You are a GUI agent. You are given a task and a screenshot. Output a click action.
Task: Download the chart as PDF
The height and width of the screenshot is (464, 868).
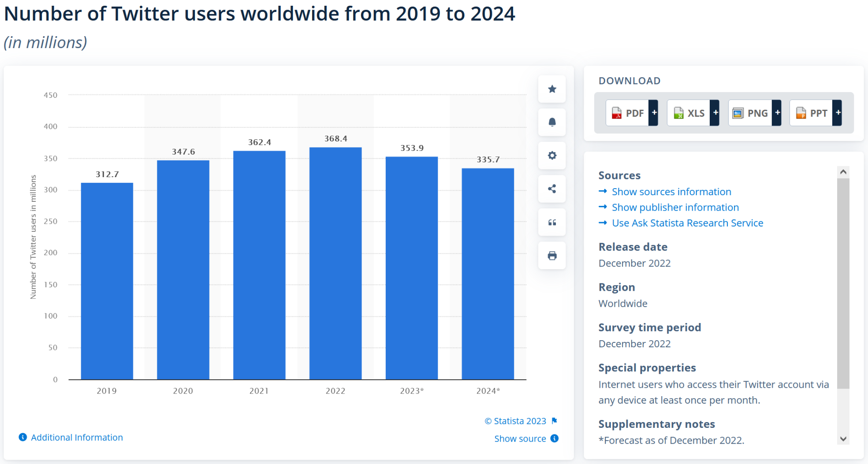(x=627, y=113)
